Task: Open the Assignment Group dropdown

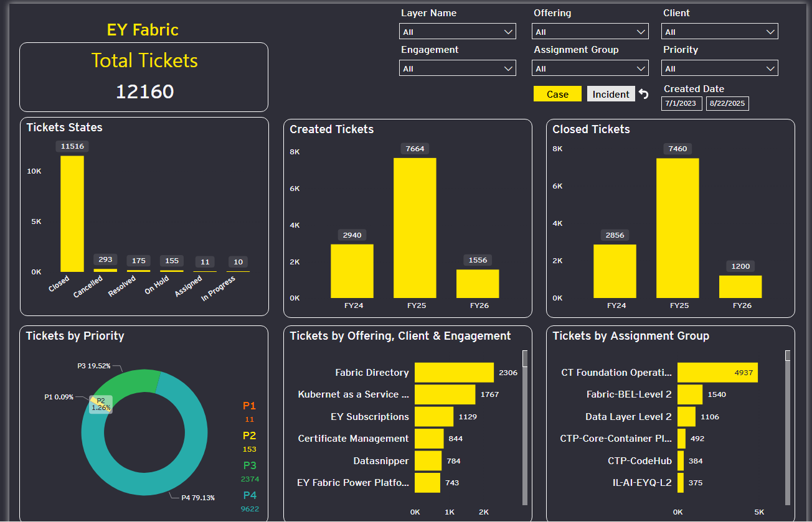Action: tap(590, 68)
